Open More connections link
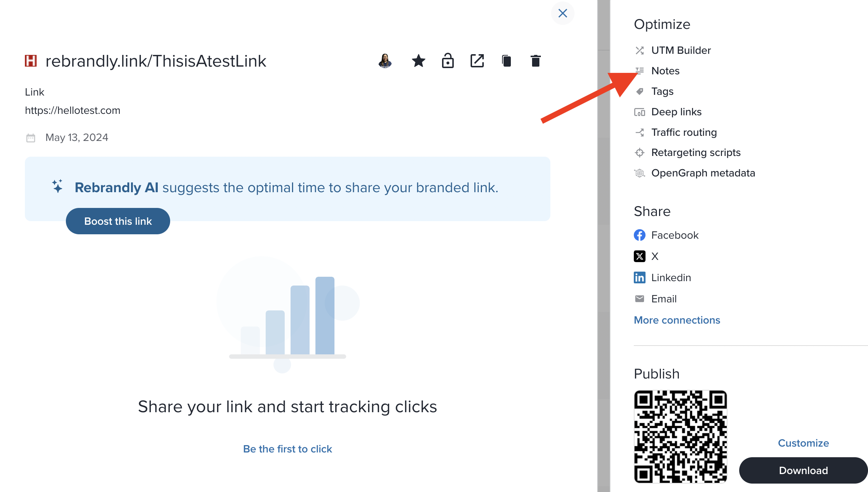The image size is (868, 492). coord(677,320)
